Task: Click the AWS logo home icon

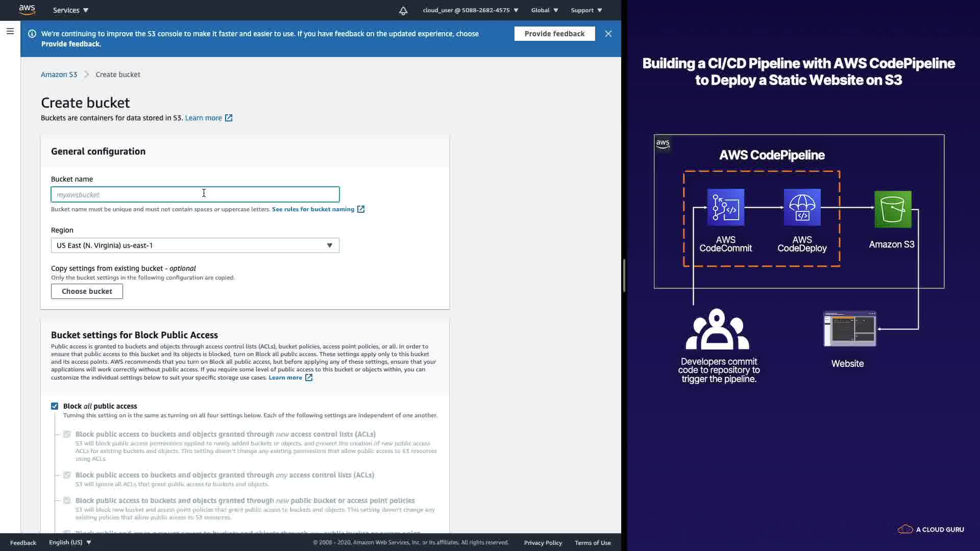Action: tap(27, 10)
